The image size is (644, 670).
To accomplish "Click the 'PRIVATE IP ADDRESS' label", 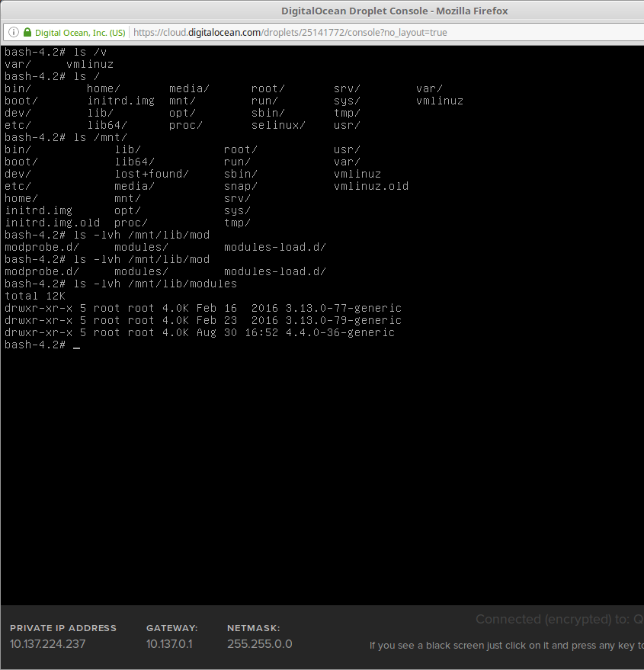I will coord(62,628).
